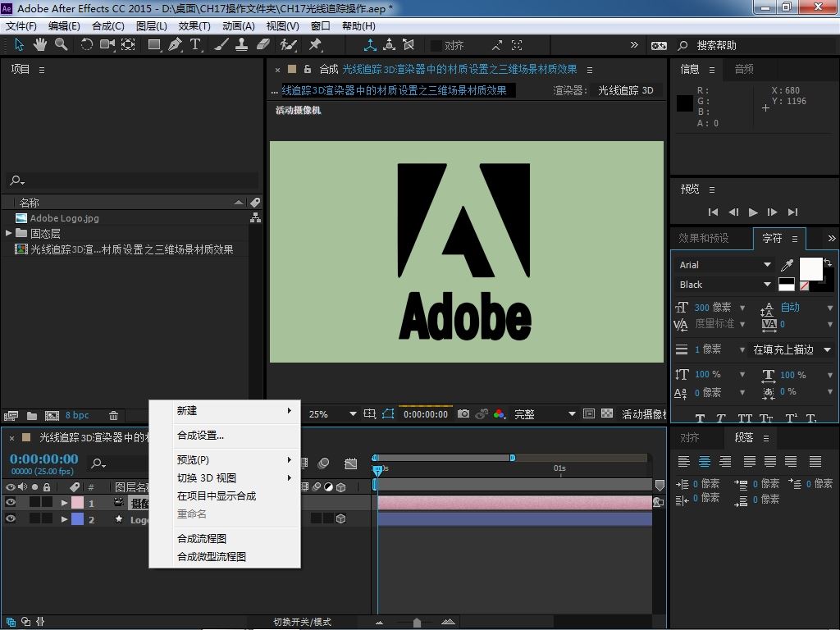Show channel and color management settings
The width and height of the screenshot is (840, 630).
point(500,413)
